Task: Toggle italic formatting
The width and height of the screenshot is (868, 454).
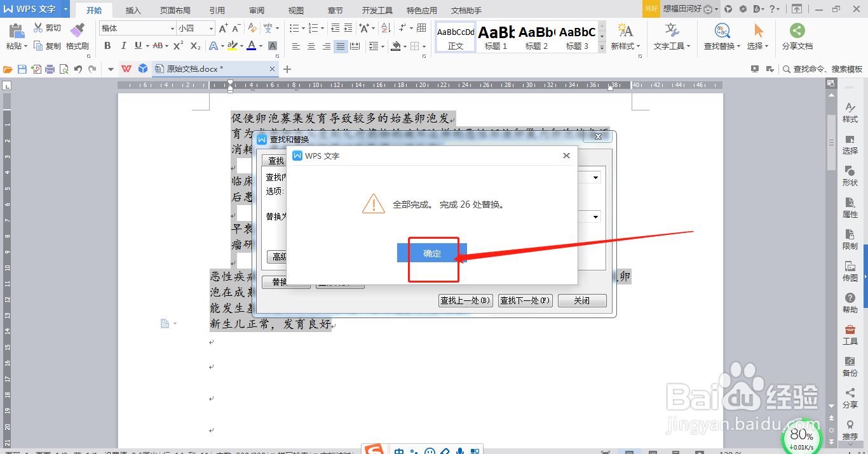Action: (x=123, y=46)
